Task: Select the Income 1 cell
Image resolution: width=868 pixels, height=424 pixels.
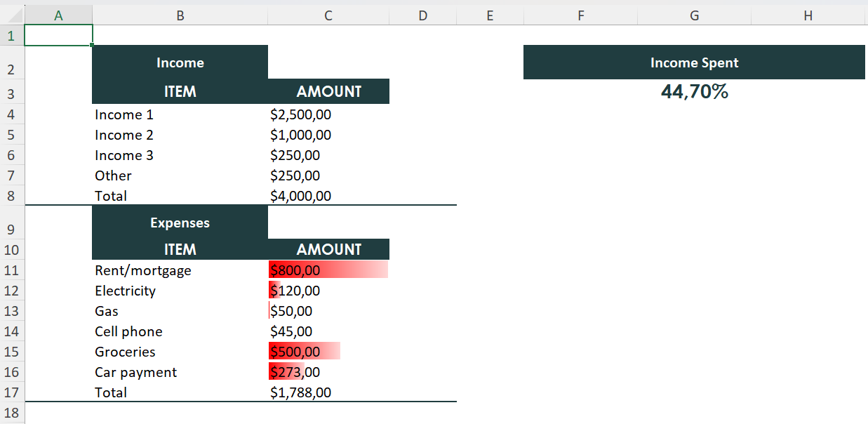Action: tap(180, 114)
